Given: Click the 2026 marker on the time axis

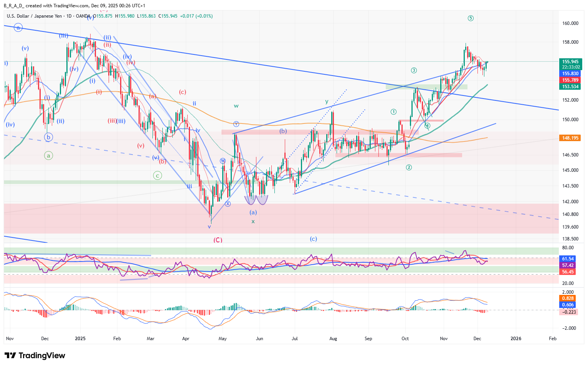Looking at the screenshot, I should tap(515, 339).
